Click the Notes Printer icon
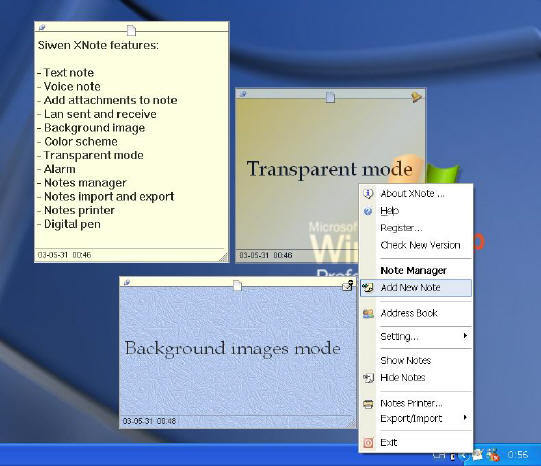Image resolution: width=541 pixels, height=466 pixels. point(368,404)
